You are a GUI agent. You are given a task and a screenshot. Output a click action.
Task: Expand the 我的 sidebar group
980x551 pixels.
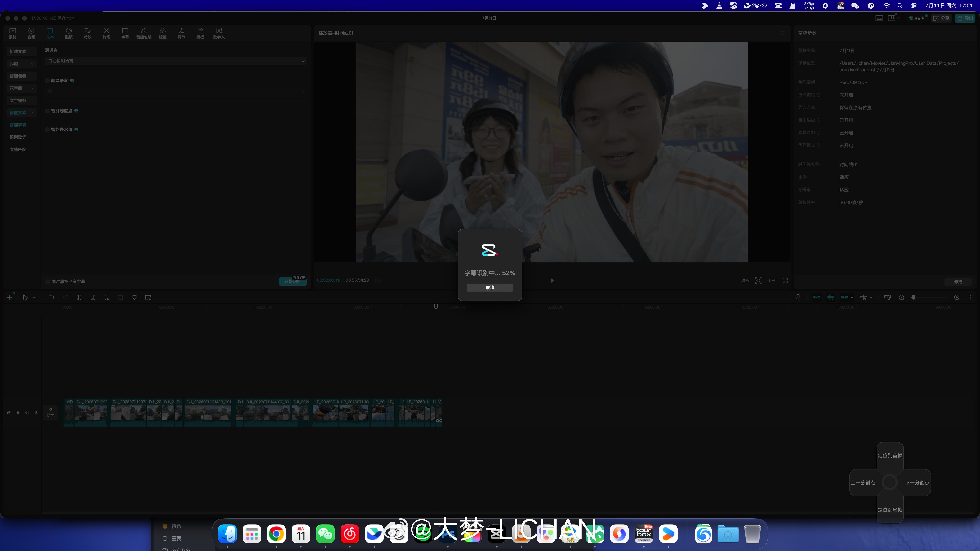tap(21, 64)
